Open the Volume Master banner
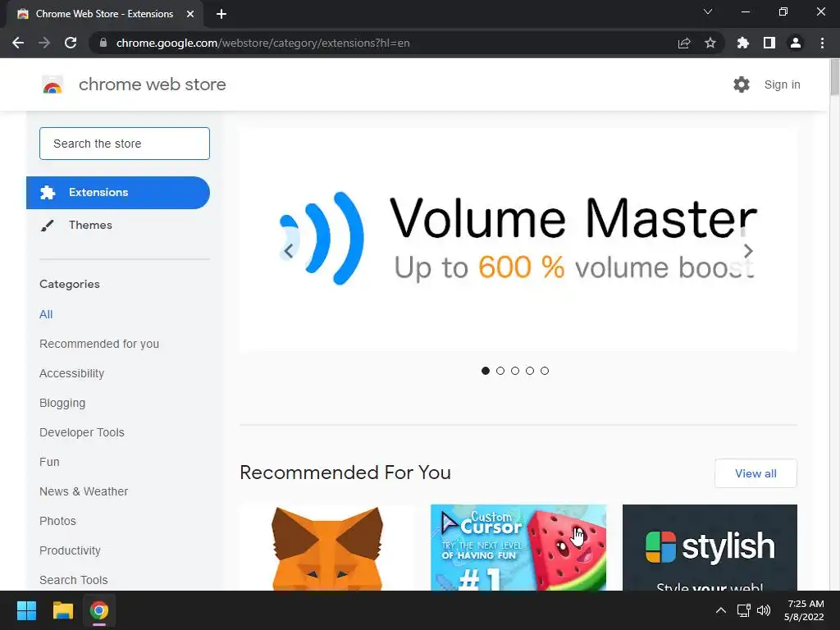This screenshot has height=630, width=840. (x=518, y=239)
